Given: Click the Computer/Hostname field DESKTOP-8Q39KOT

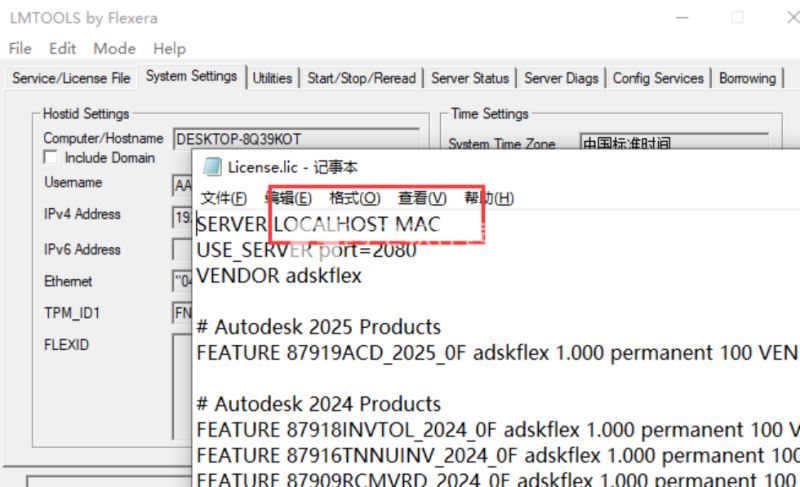Looking at the screenshot, I should click(x=296, y=139).
